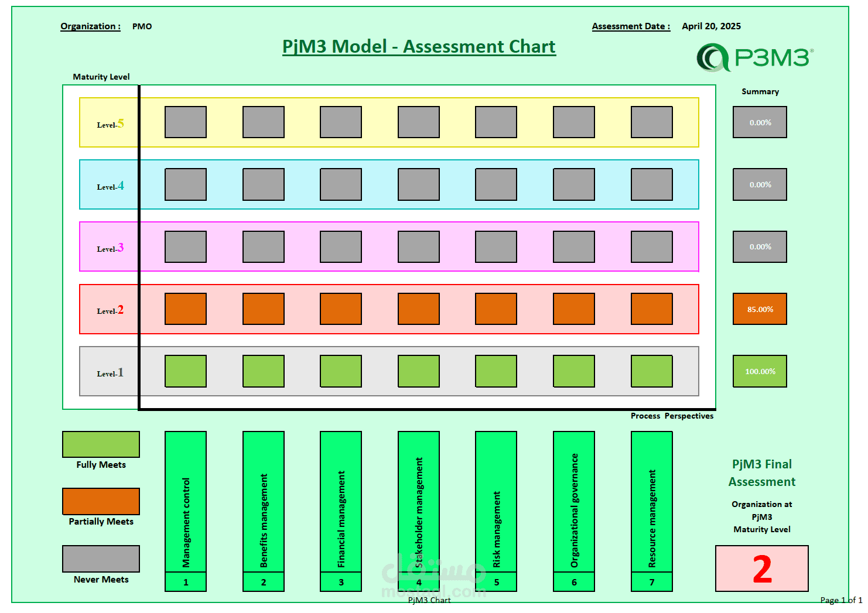Click the PjM3 Chart footer label
This screenshot has height=613, width=868.
click(429, 600)
